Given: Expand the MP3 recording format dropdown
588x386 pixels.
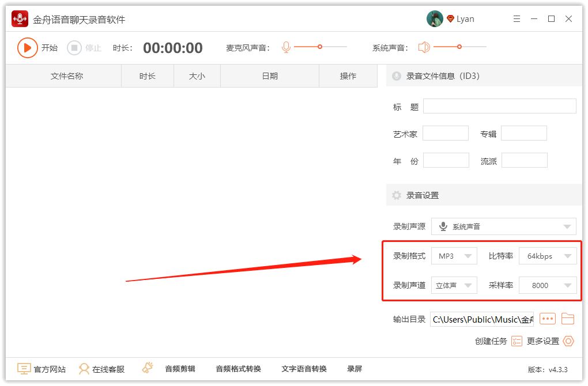Looking at the screenshot, I should pyautogui.click(x=454, y=256).
